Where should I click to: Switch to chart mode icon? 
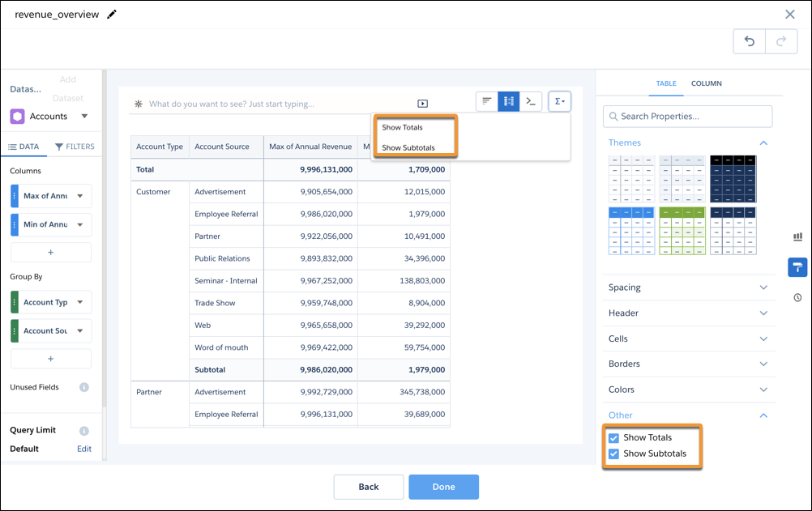(487, 101)
